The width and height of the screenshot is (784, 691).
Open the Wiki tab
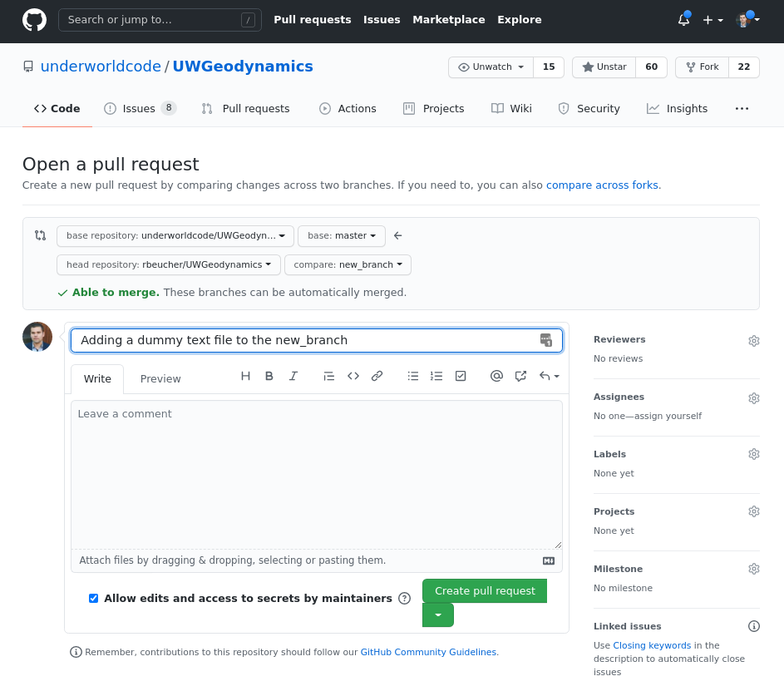[510, 108]
